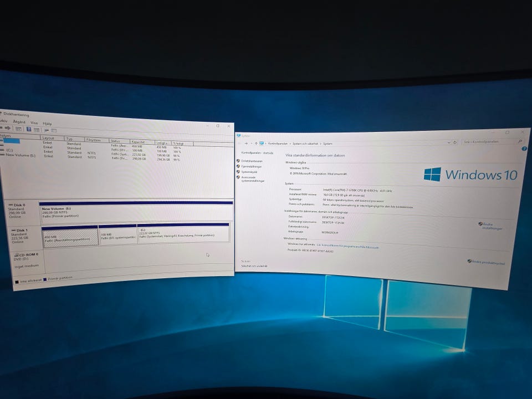This screenshot has width=532, height=399.
Task: Click the refresh icon in address bar
Action: [x=455, y=142]
